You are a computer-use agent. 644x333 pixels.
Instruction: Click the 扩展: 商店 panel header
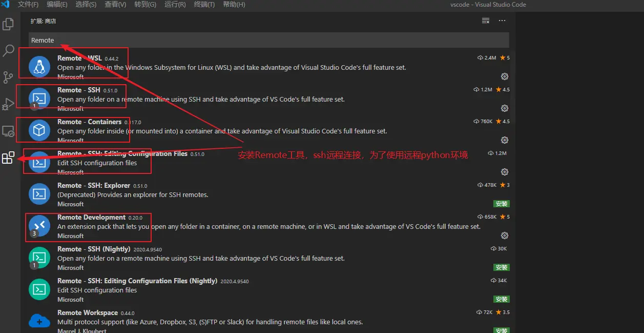point(43,21)
